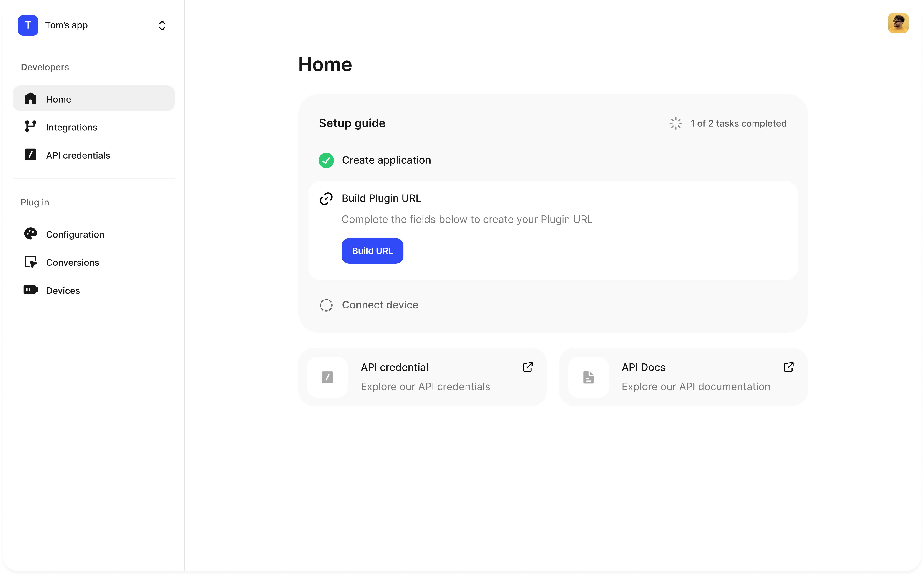Image resolution: width=924 pixels, height=576 pixels.
Task: Click the API credentials slash icon
Action: (x=30, y=155)
